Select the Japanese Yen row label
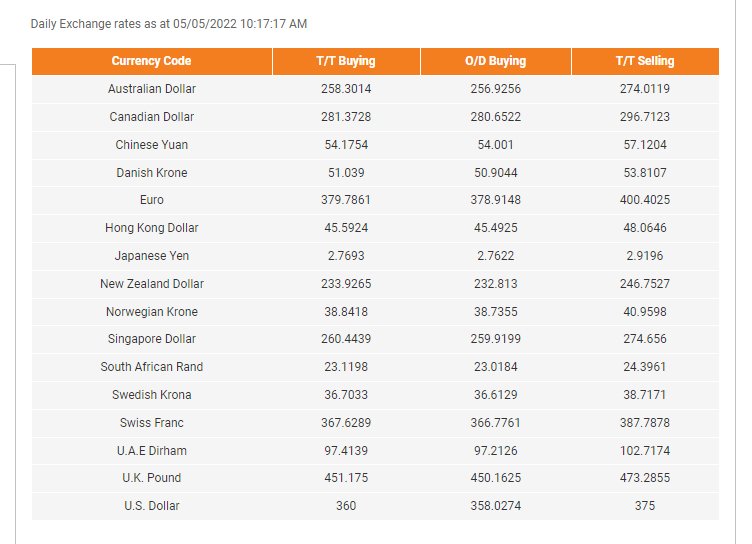Screen dimensions: 752x544 [x=152, y=256]
